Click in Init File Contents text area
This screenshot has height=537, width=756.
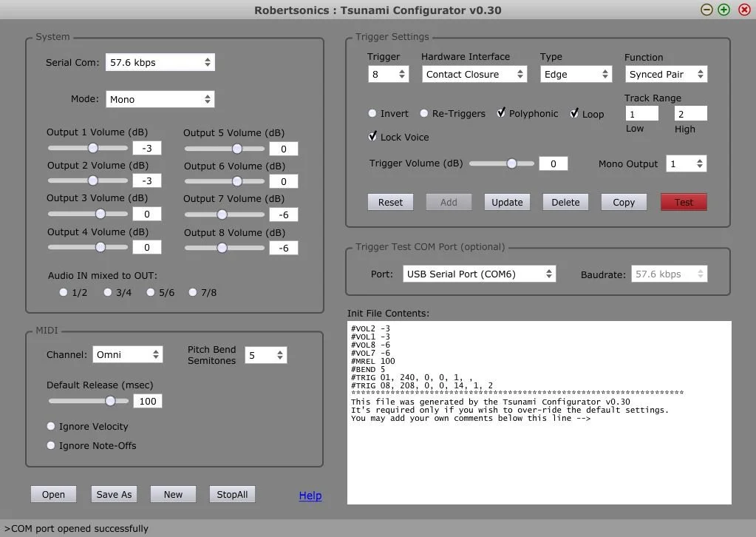point(539,413)
